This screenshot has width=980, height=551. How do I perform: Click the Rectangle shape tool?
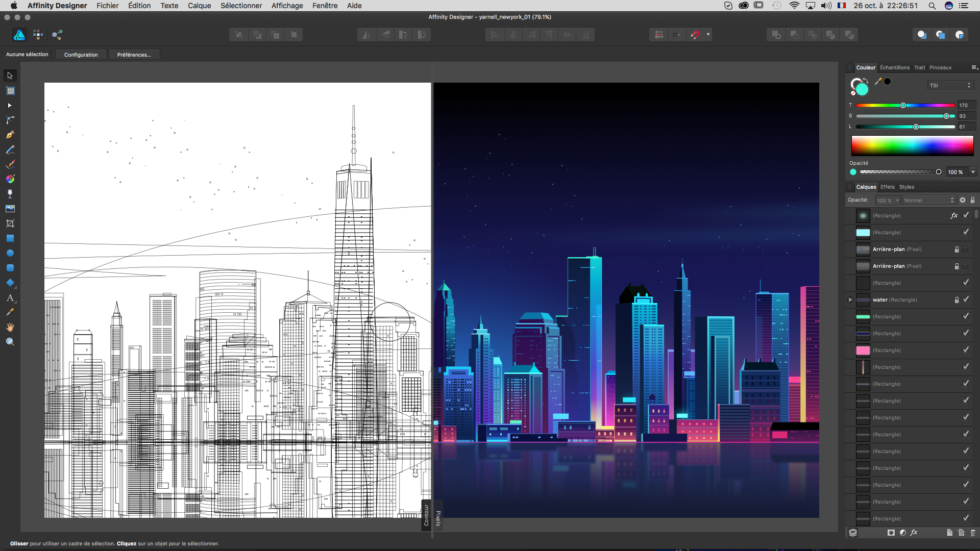[x=10, y=238]
